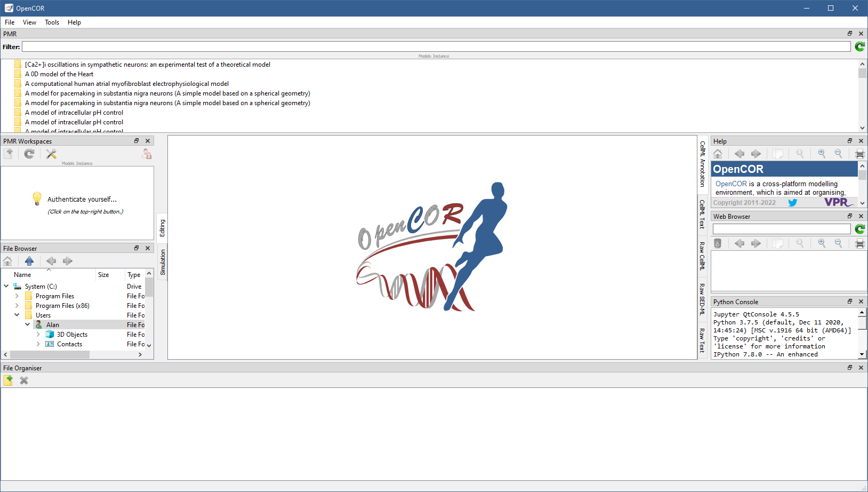Screen dimensions: 868x492
Task: Go to parent folder in File Browser
Action: [29, 261]
